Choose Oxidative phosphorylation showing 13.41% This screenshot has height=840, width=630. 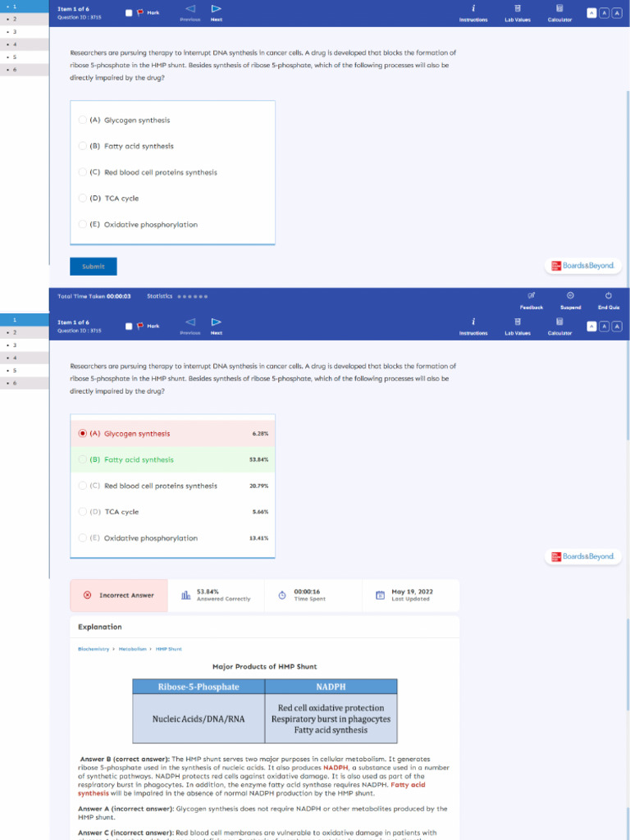[x=172, y=538]
